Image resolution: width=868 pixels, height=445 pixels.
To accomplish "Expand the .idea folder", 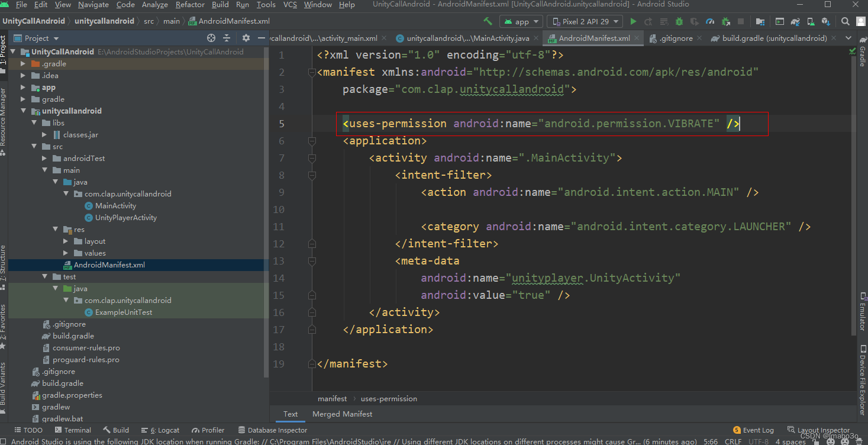I will [x=23, y=76].
